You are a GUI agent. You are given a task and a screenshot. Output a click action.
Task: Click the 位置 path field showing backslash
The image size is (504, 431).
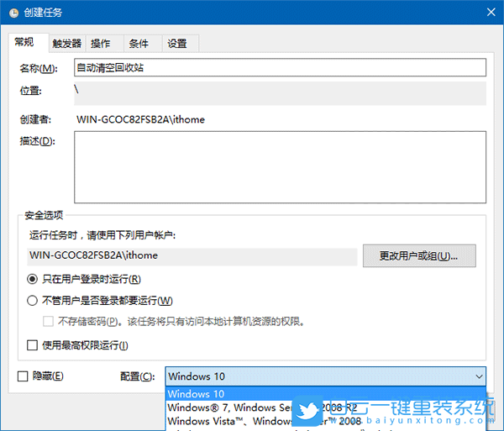click(280, 93)
